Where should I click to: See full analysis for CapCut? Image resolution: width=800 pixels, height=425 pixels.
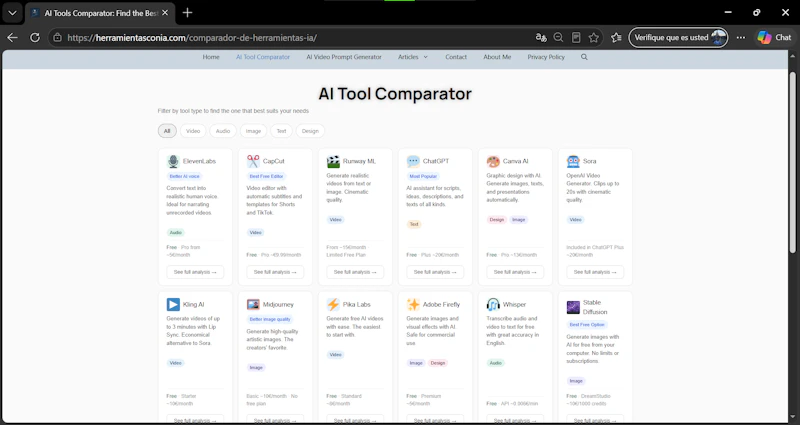(275, 272)
